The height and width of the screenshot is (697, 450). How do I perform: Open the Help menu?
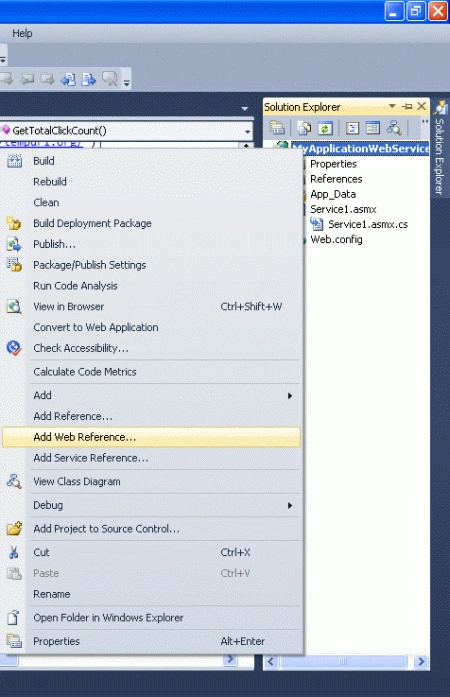click(x=22, y=33)
